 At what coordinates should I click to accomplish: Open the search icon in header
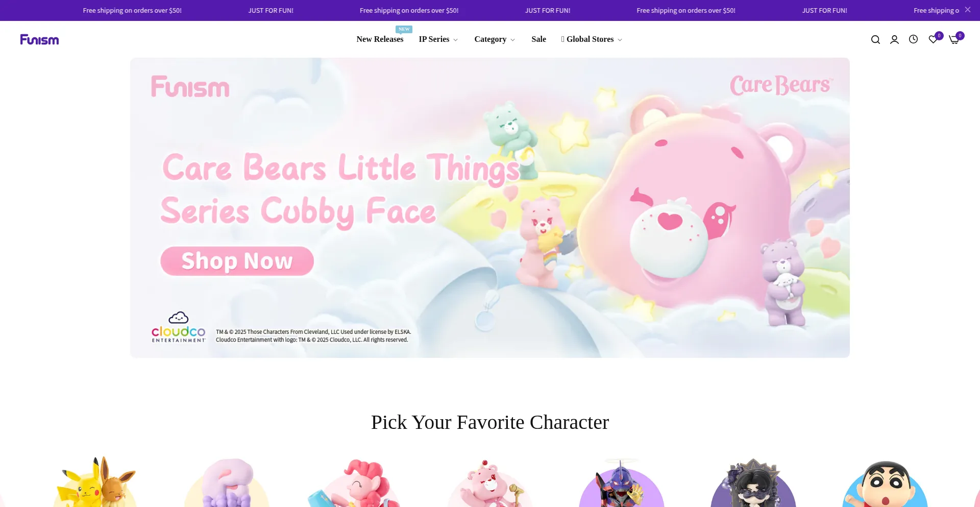pos(875,40)
